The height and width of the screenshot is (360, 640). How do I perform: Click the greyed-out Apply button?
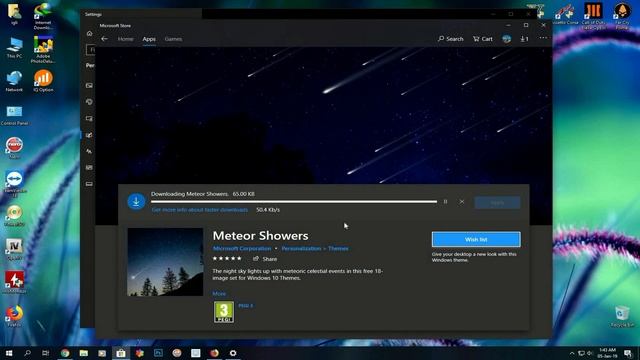click(x=497, y=202)
